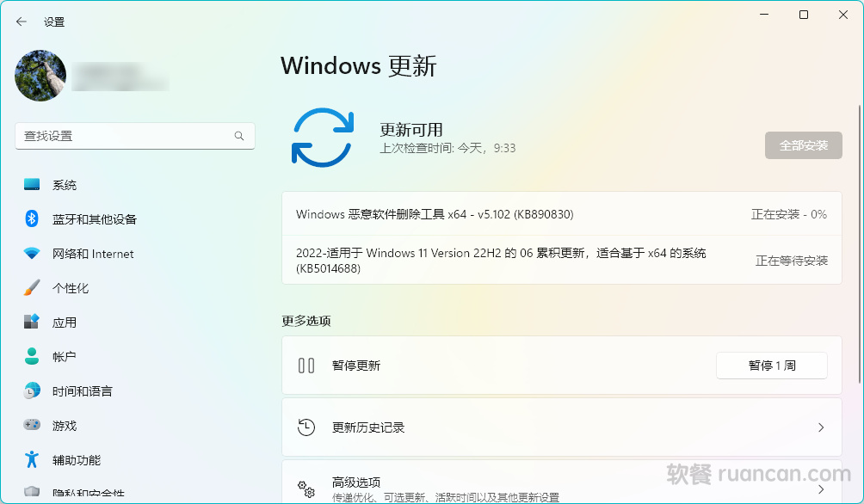Viewport: 864px width, 504px height.
Task: Click the Apps icon in sidebar
Action: pos(32,323)
